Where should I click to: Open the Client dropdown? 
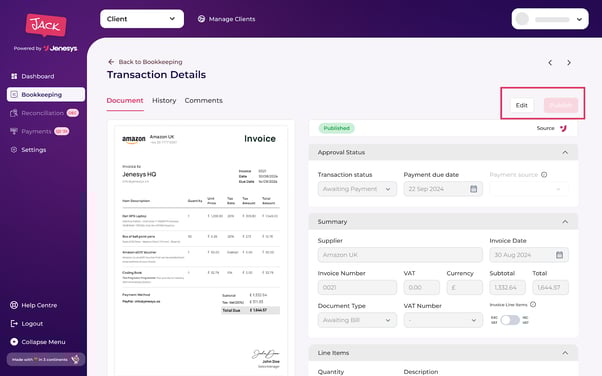pos(142,19)
